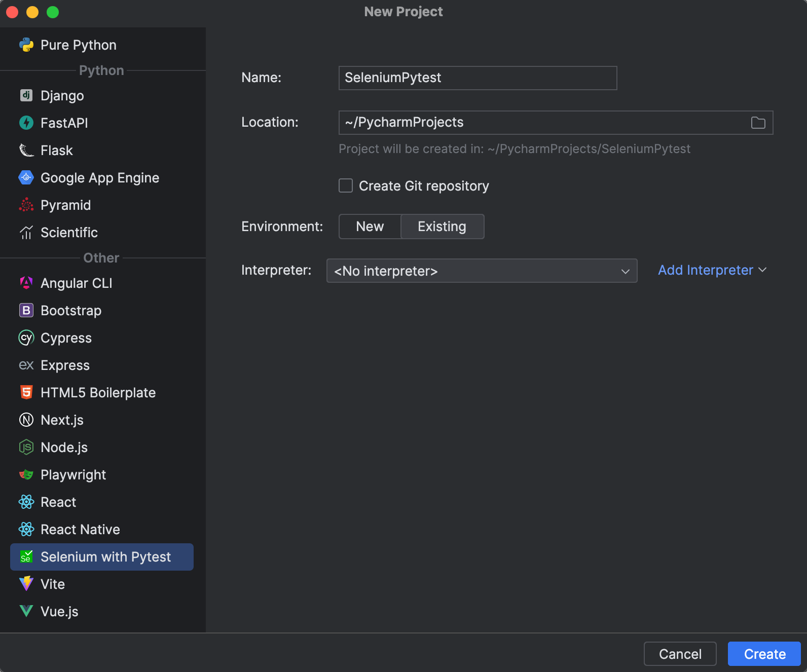Expand the Add Interpreter menu
The height and width of the screenshot is (672, 807).
point(712,270)
